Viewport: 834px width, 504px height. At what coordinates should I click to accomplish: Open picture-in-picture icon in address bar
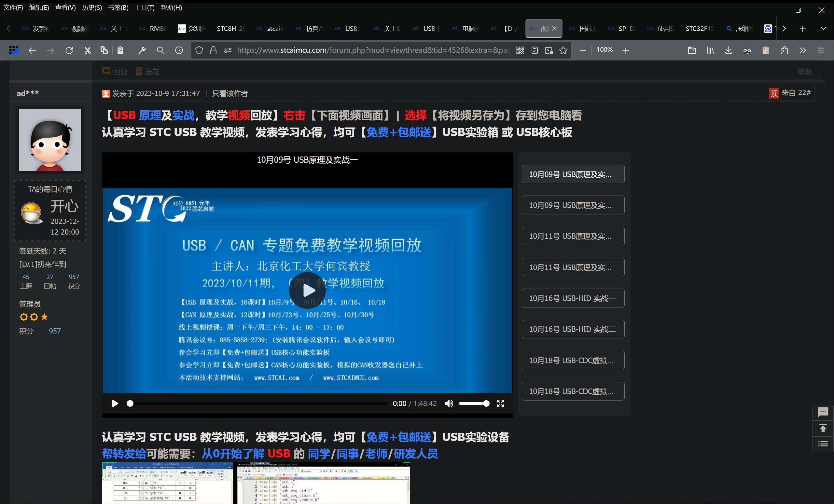549,50
